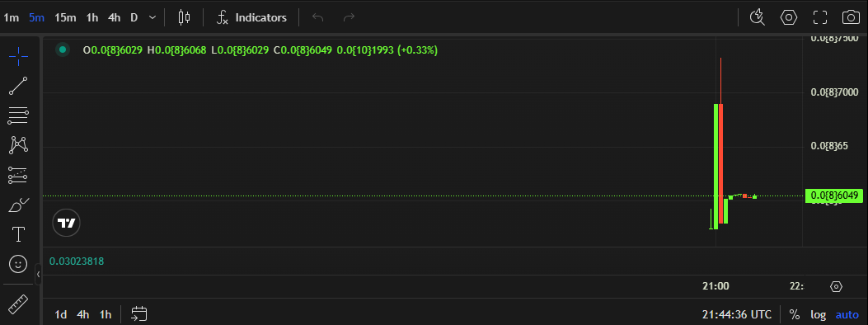The width and height of the screenshot is (868, 325).
Task: Open the Indicators dialog
Action: tap(252, 17)
